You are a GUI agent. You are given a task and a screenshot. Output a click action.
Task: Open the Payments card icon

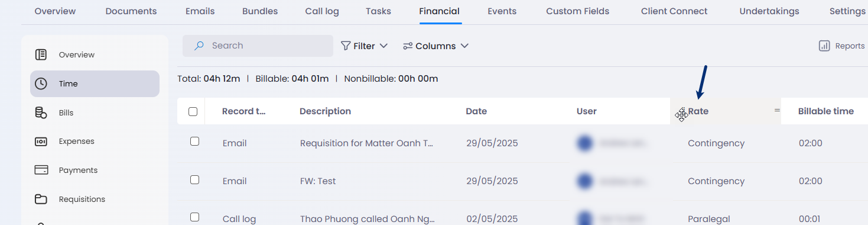pos(41,171)
